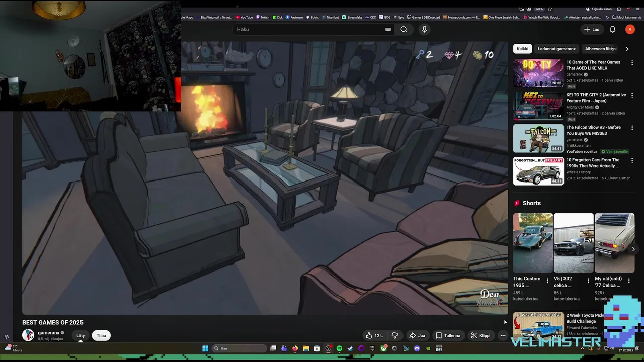This screenshot has width=644, height=362.
Task: Activate voice search microphone icon
Action: pos(424,29)
